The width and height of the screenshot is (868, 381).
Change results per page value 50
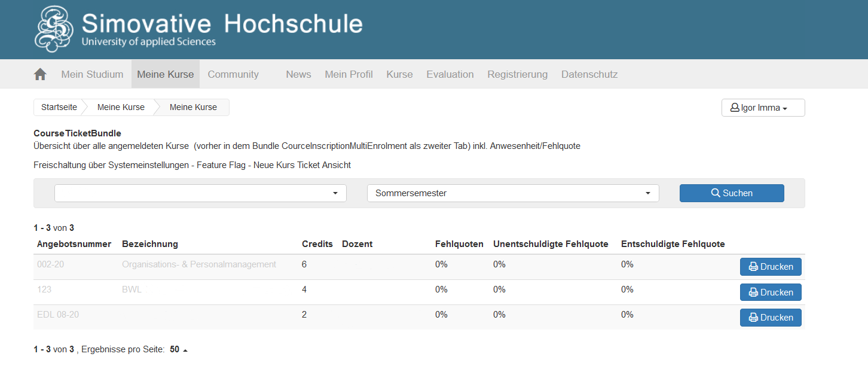click(x=178, y=349)
